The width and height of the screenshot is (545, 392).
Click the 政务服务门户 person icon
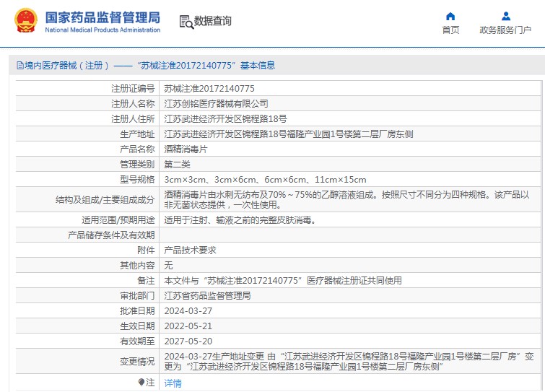[x=506, y=16]
